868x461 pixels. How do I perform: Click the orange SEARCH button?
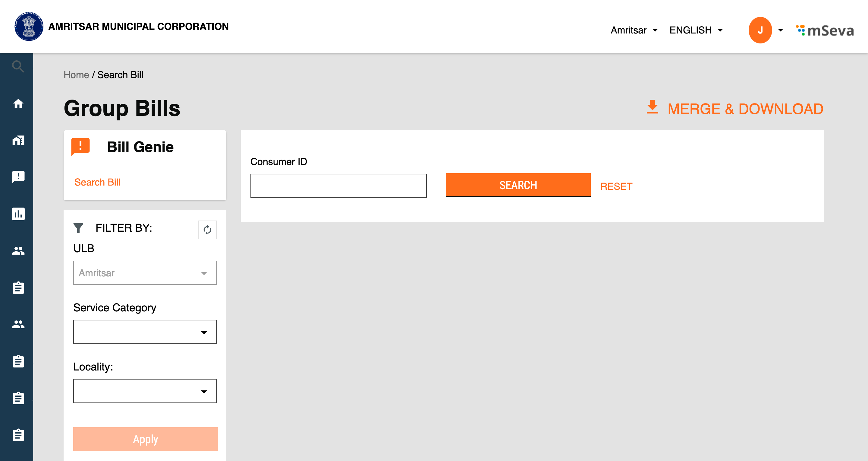pos(518,185)
